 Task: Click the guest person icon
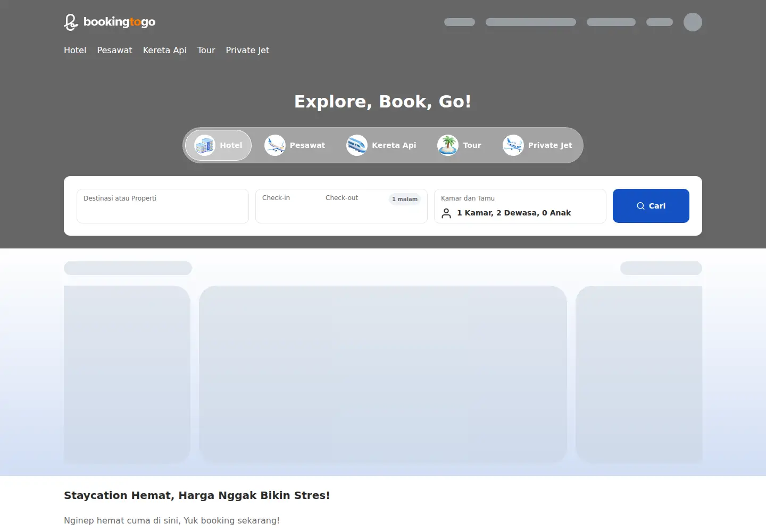446,213
